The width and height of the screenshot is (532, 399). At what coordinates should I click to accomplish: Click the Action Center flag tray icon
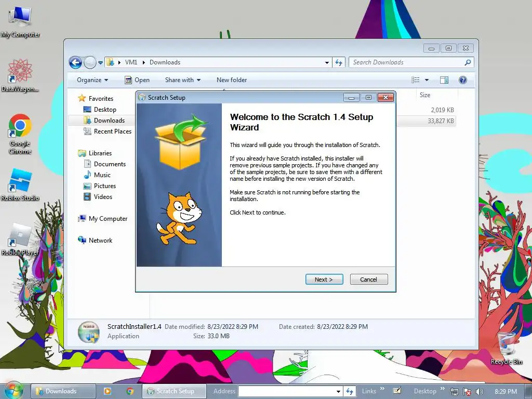467,392
